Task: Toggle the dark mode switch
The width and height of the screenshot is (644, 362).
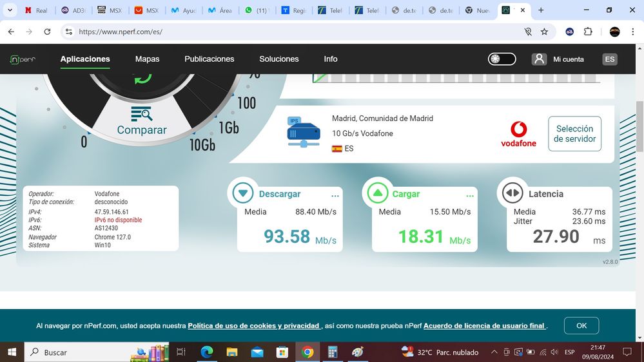Action: [x=502, y=59]
